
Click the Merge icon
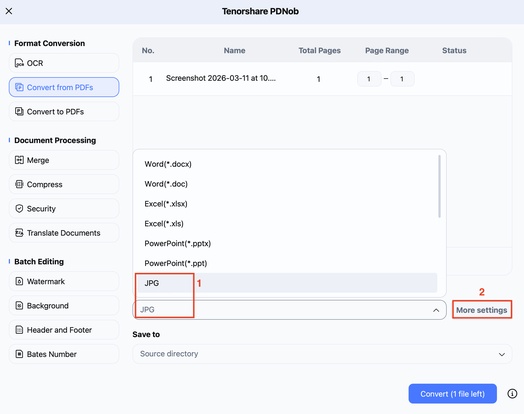[19, 160]
